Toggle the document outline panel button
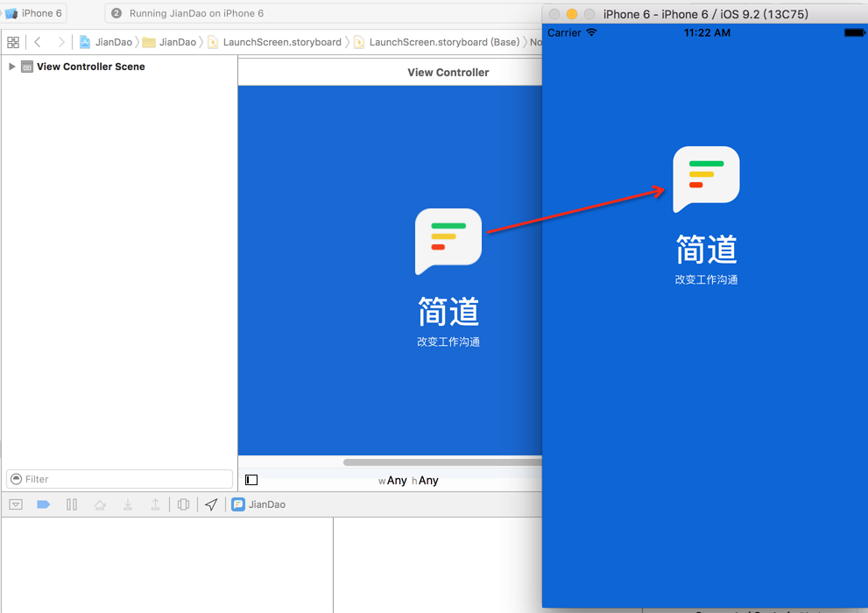This screenshot has height=613, width=868. coord(251,480)
